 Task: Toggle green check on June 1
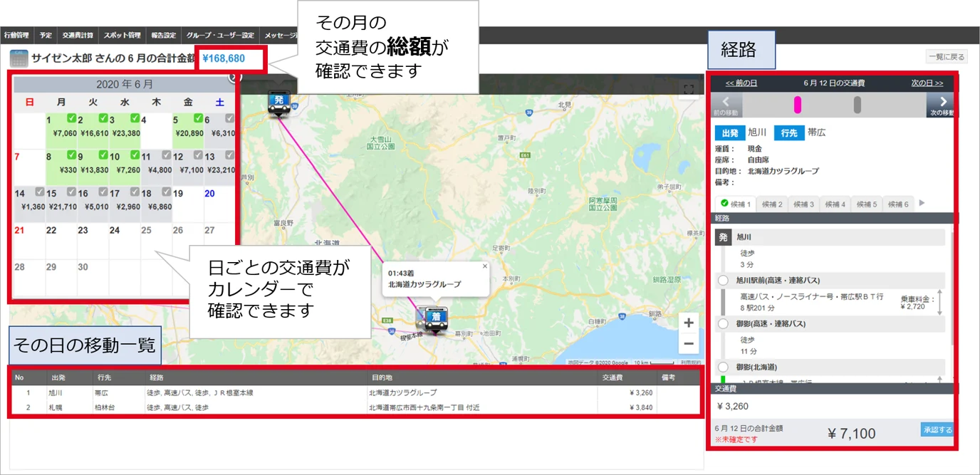[x=71, y=118]
